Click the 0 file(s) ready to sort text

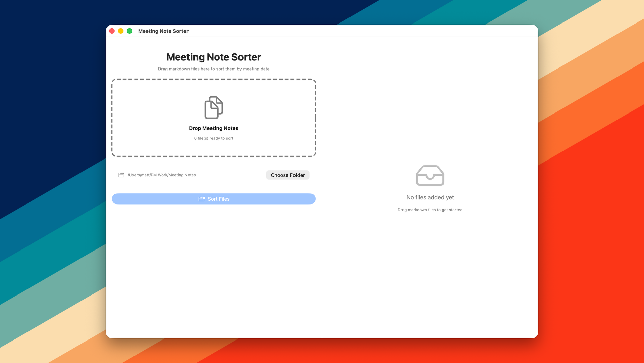pos(214,138)
